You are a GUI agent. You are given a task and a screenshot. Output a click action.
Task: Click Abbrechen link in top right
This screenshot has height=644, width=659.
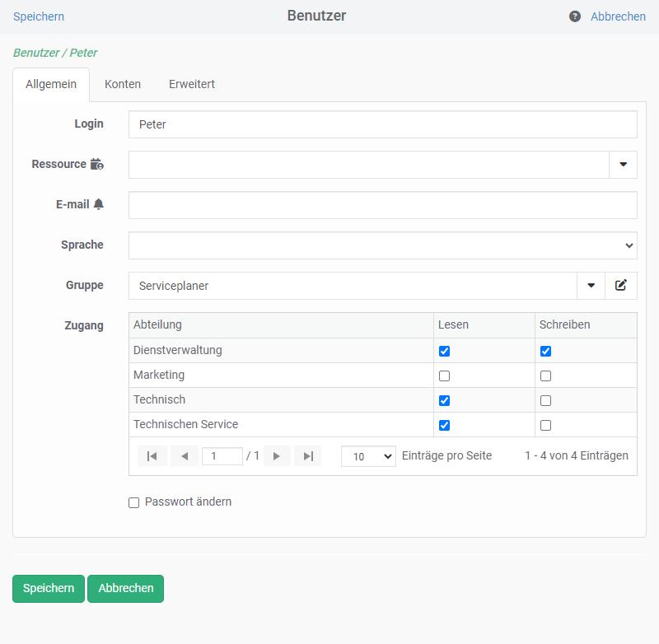618,16
